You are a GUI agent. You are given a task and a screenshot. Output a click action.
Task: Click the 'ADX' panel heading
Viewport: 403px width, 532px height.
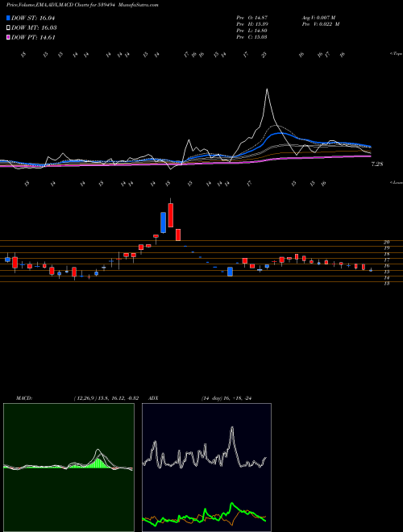[153, 398]
